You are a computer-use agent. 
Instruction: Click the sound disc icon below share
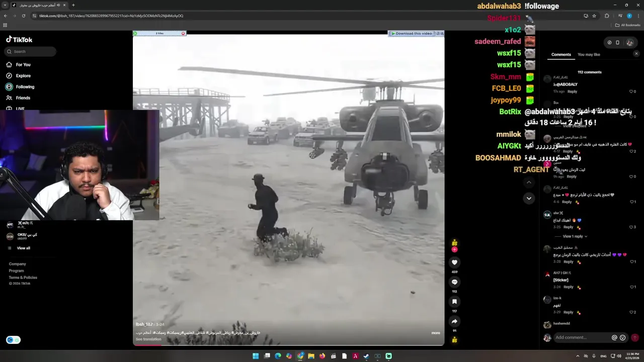tap(454, 340)
